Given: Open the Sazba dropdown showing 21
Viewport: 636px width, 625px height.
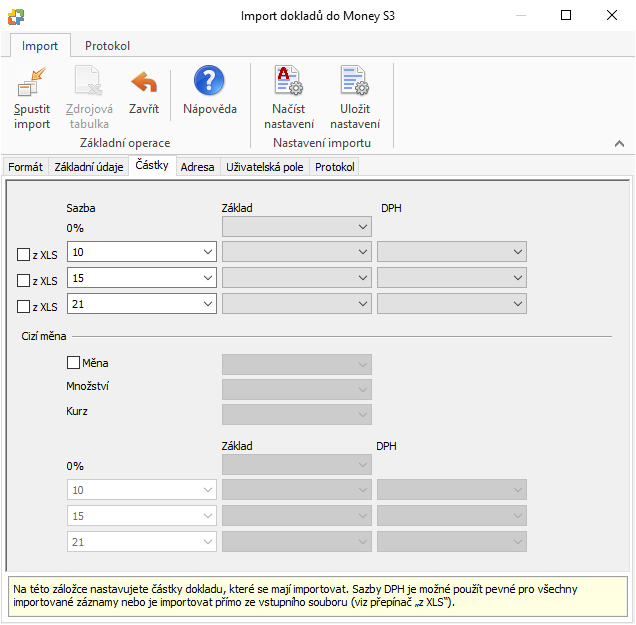Looking at the screenshot, I should 142,304.
